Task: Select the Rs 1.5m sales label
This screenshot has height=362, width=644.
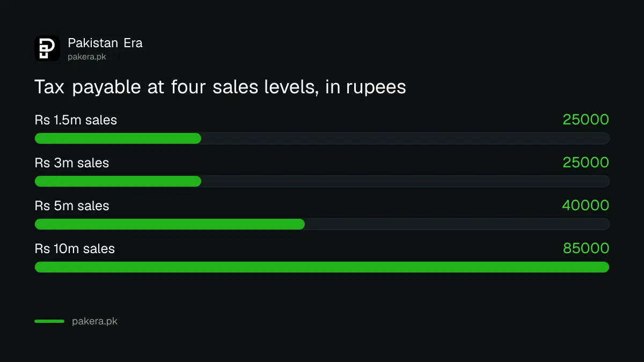Action: point(76,120)
